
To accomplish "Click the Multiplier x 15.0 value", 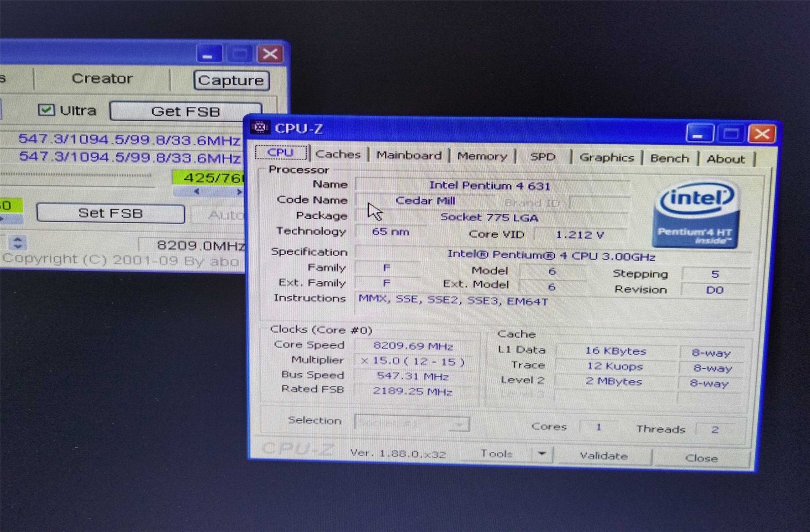I will point(413,361).
